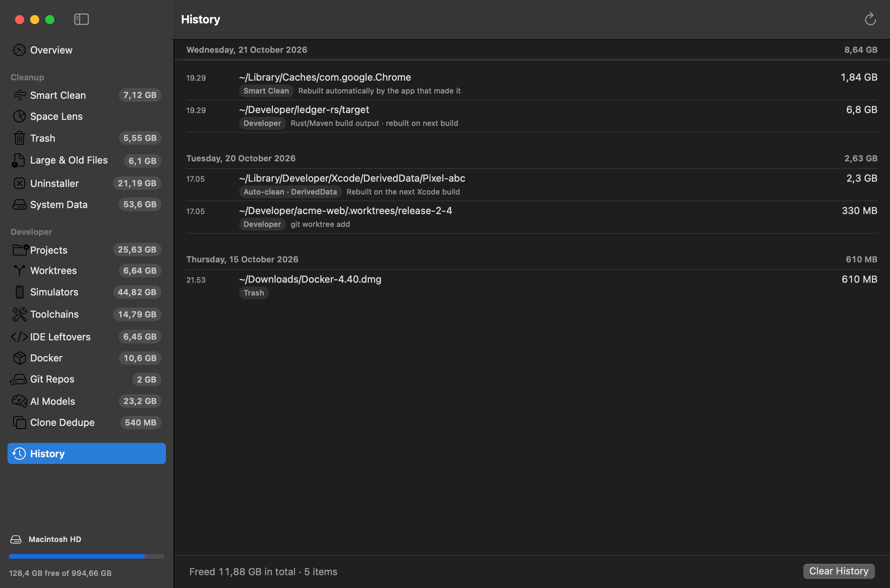Click the Simulators phone icon
The image size is (890, 588).
click(x=19, y=292)
